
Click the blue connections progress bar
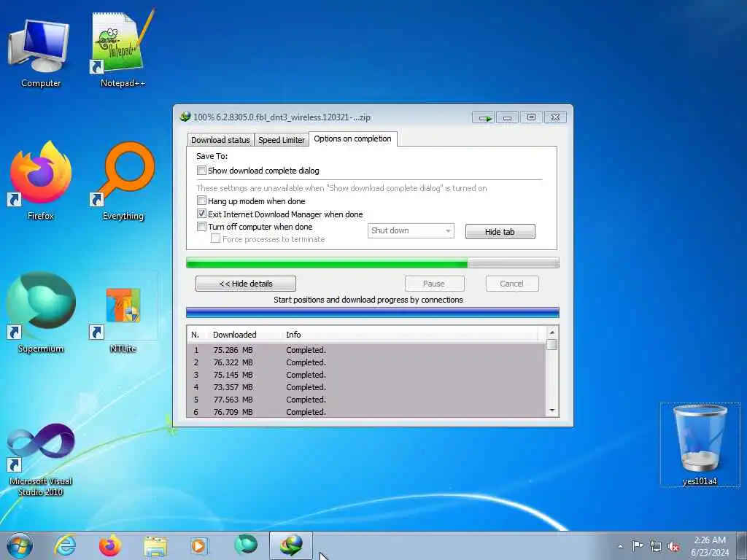coord(373,312)
